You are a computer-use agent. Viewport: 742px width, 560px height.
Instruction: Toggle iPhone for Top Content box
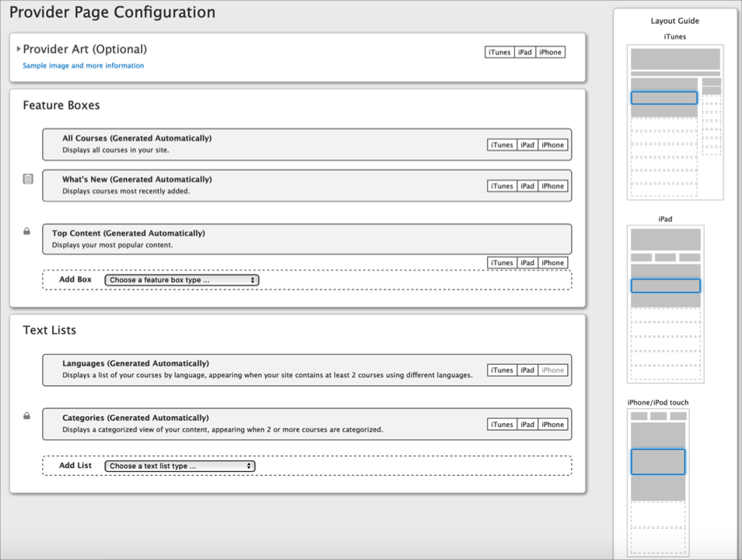tap(553, 263)
